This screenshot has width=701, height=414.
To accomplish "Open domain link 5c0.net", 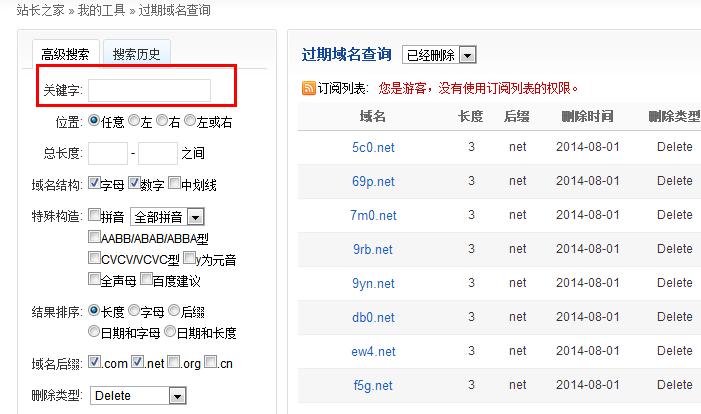I will tap(373, 147).
